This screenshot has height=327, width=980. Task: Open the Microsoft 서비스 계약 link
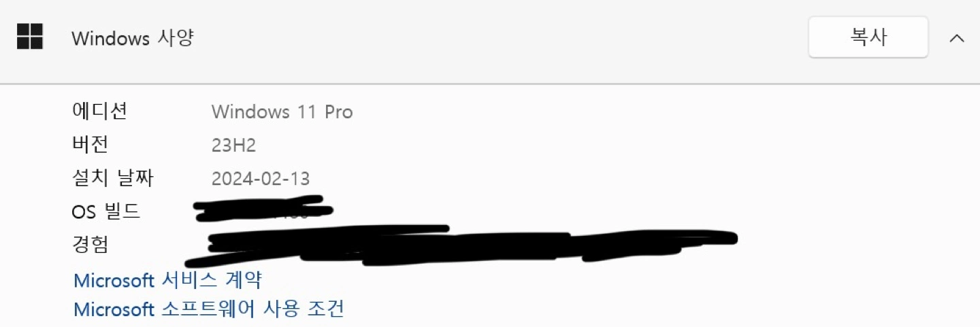point(167,279)
